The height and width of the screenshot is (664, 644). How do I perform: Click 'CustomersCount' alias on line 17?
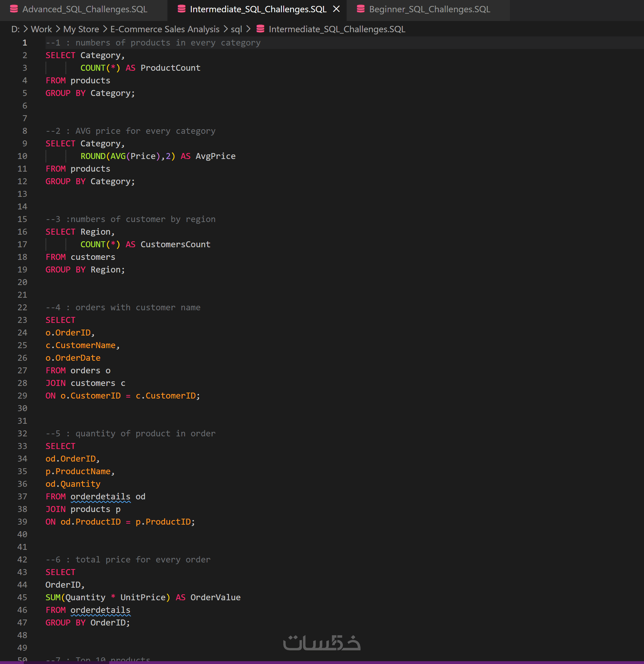175,244
